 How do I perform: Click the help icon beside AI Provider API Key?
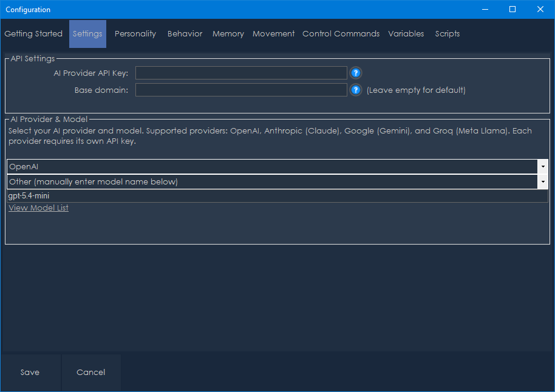(356, 73)
